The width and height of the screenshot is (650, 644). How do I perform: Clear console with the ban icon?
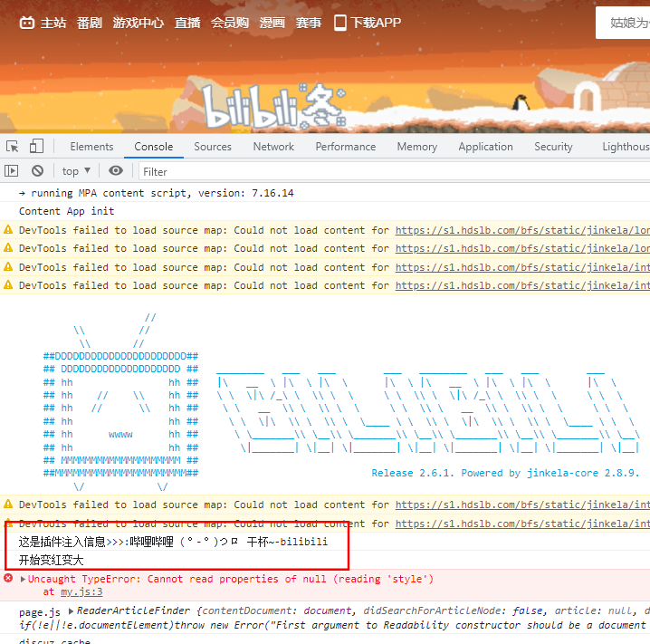coord(37,170)
